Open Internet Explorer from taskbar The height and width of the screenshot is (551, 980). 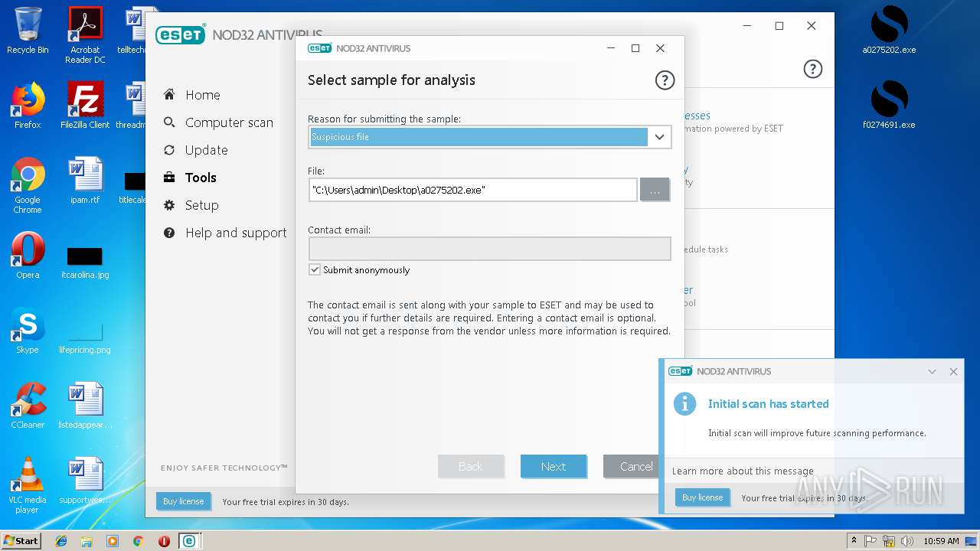(61, 541)
